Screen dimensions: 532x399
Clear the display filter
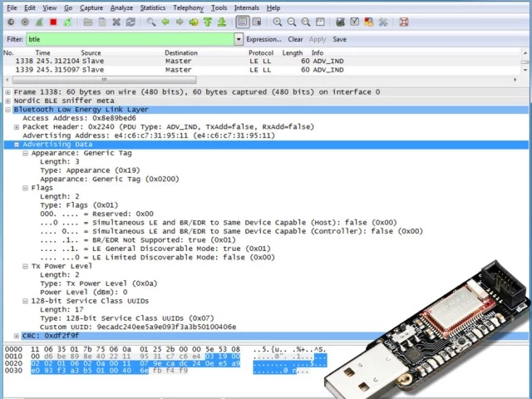[x=295, y=39]
